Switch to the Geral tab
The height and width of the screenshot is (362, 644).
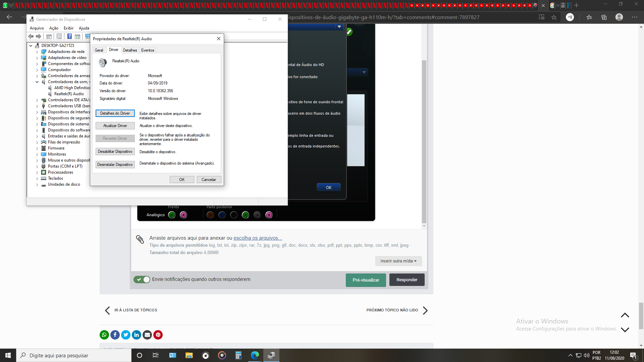point(99,50)
